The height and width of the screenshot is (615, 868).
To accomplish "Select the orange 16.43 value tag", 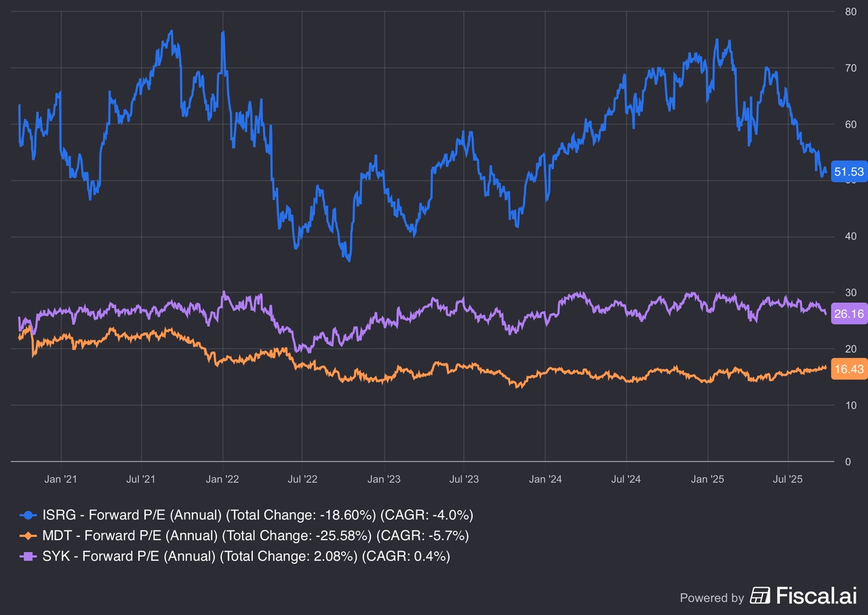I will click(x=848, y=369).
